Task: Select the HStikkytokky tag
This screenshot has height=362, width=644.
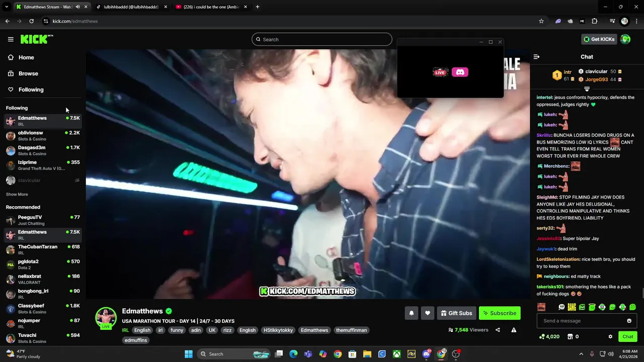Action: tap(278, 330)
